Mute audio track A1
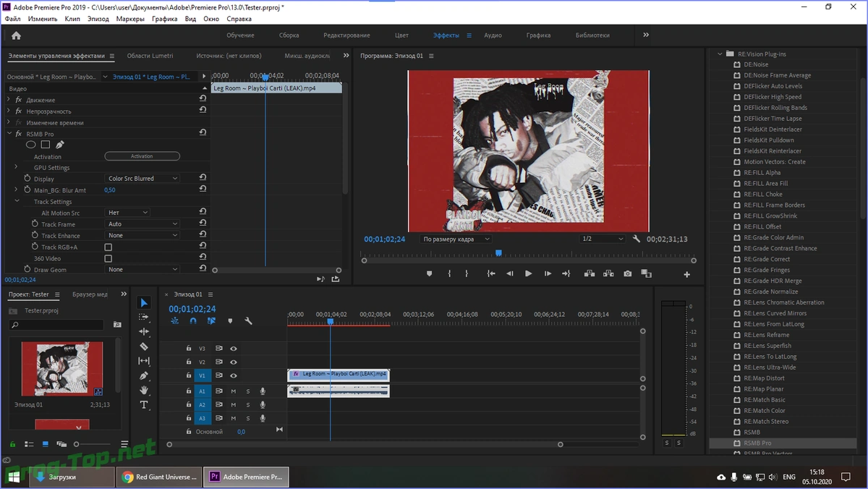 coord(234,391)
